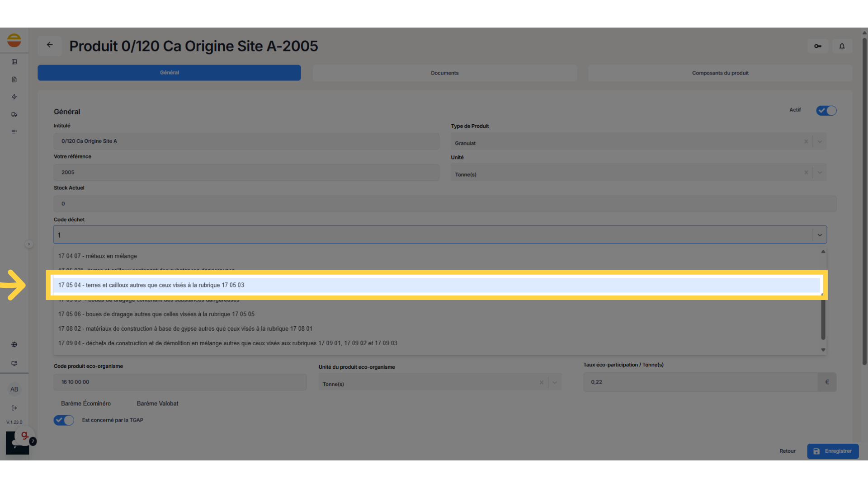868x488 pixels.
Task: Toggle Est concerné par la TGAP switch
Action: click(x=64, y=420)
